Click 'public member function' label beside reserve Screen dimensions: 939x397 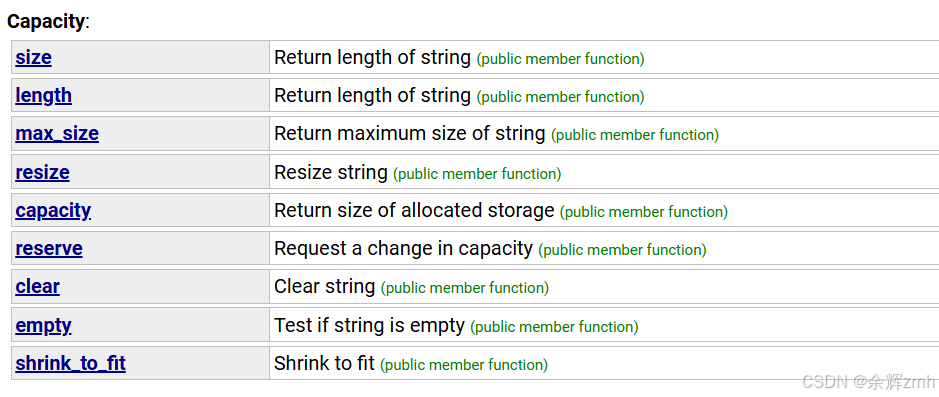point(622,250)
